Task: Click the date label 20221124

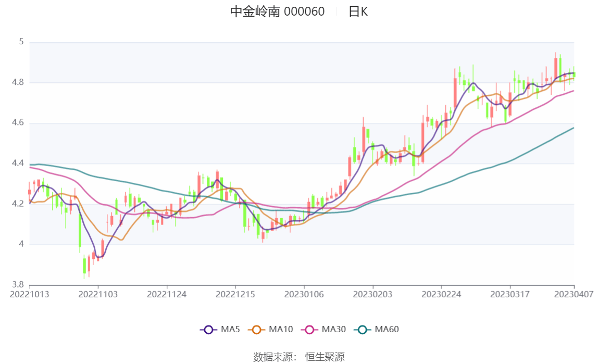Action: tap(167, 295)
